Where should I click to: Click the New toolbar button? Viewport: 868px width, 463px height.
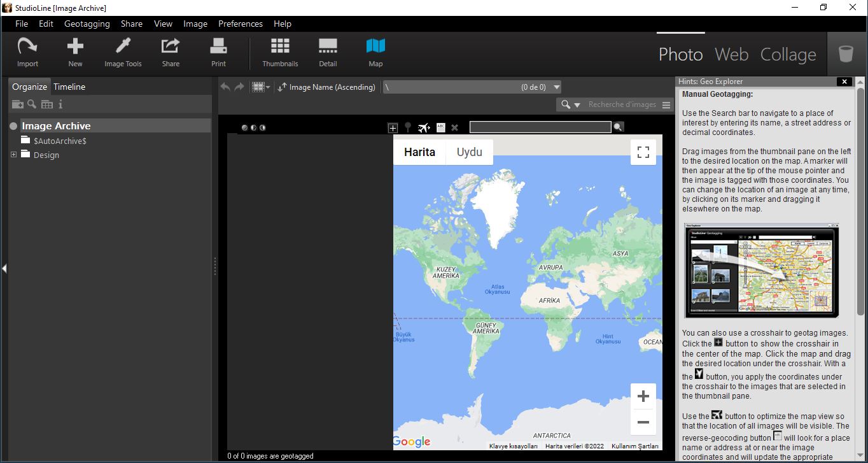(75, 52)
